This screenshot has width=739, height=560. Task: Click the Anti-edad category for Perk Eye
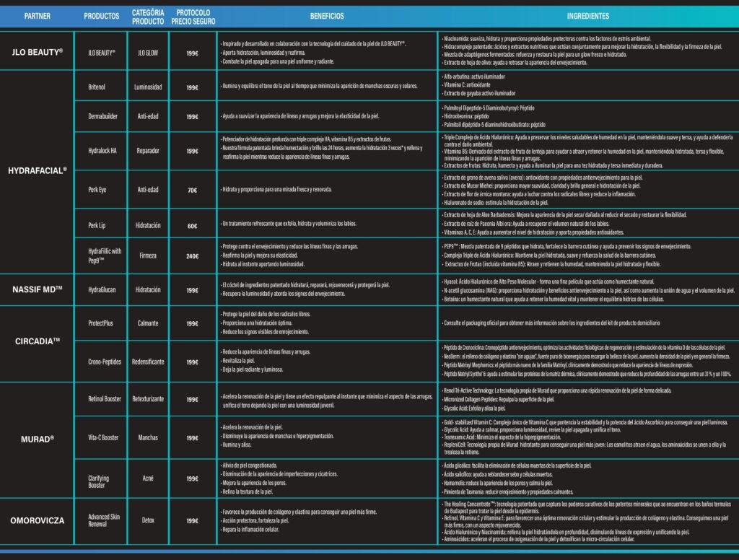pyautogui.click(x=148, y=190)
